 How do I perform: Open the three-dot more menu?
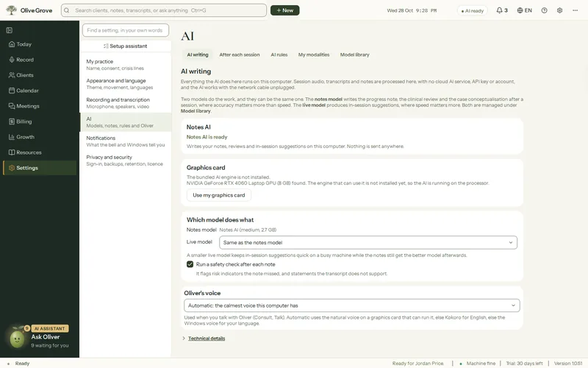[575, 10]
